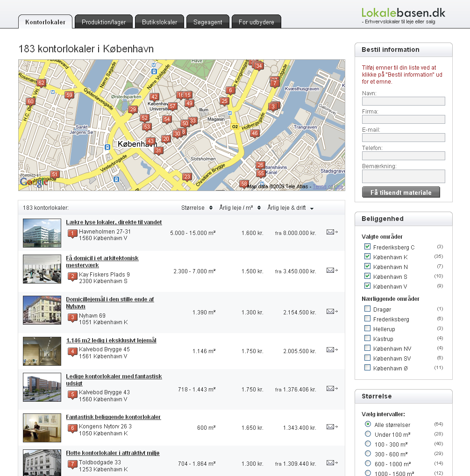Screen dimensions: 470x476
Task: Click the E-mail input field
Action: (x=403, y=137)
